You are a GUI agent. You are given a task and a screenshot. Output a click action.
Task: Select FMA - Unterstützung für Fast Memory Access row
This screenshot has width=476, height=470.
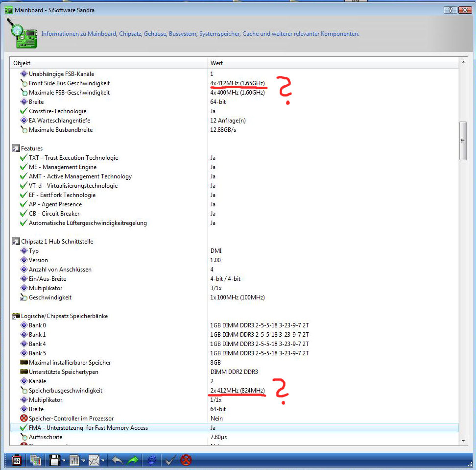(235, 428)
